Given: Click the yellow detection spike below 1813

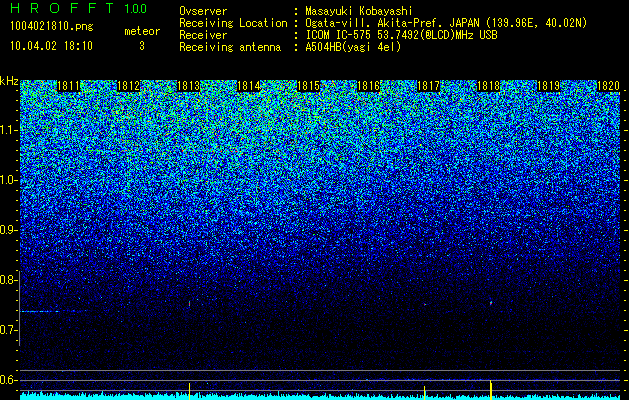Looking at the screenshot, I should 189,391.
